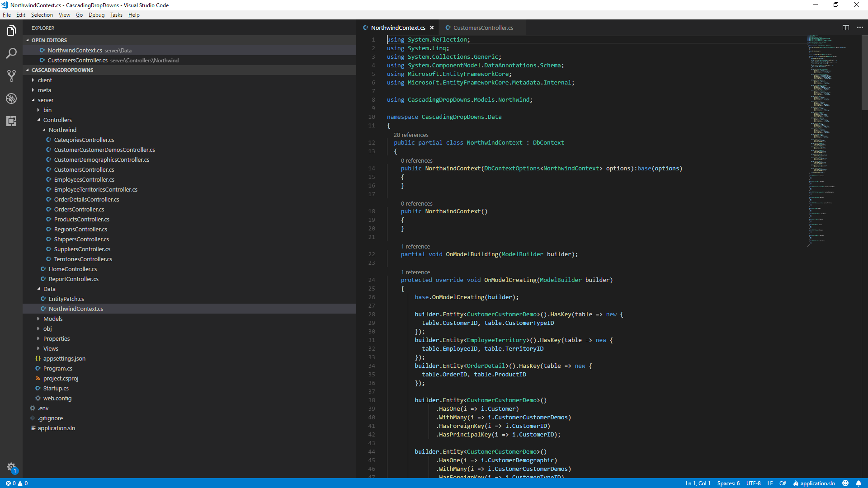This screenshot has height=488, width=868.
Task: Open the Source Control view
Action: [x=11, y=76]
